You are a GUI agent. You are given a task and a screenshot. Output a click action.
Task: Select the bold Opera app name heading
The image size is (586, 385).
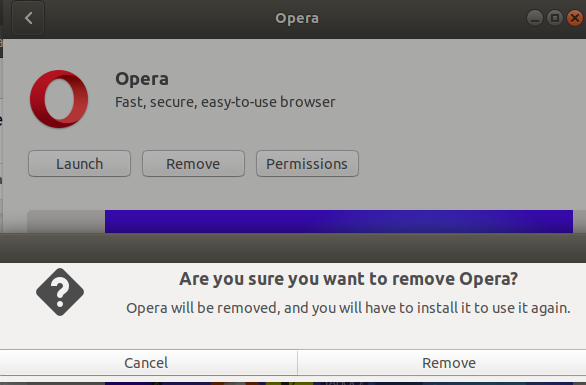click(142, 79)
